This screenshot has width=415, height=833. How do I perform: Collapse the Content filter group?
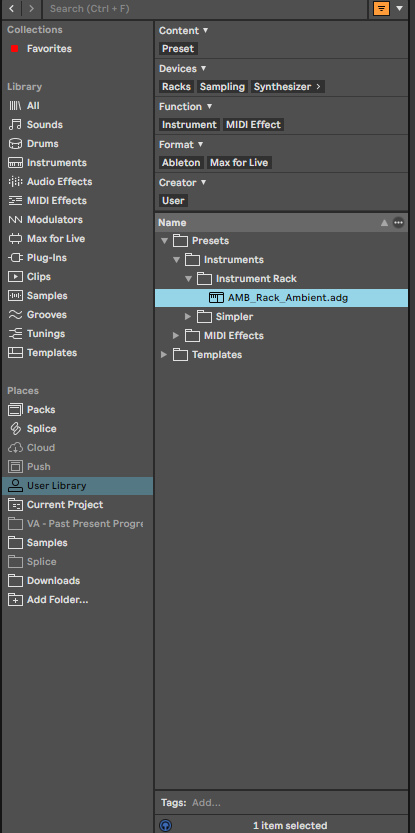coord(206,31)
